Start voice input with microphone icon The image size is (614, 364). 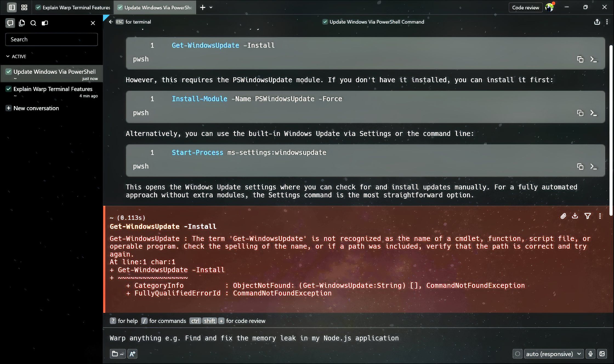point(590,354)
